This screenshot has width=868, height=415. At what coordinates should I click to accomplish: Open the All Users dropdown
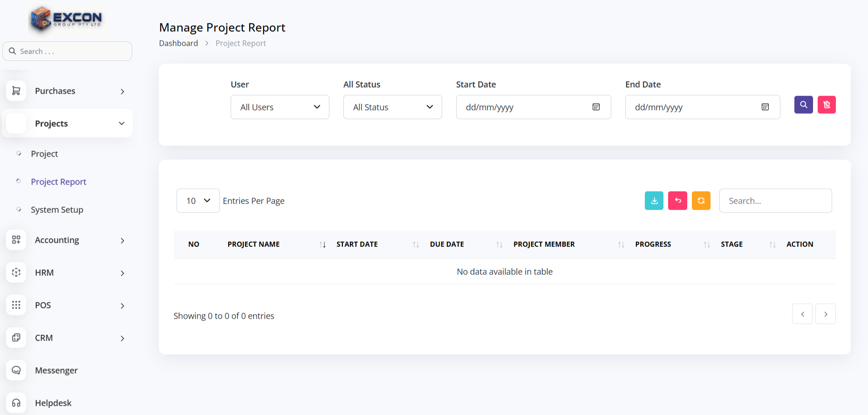tap(280, 107)
